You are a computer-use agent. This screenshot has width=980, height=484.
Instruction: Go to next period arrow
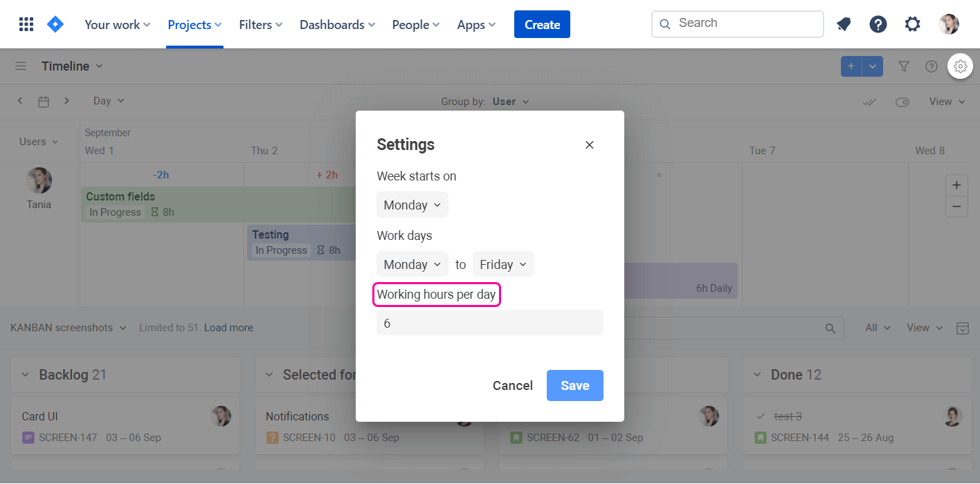pos(66,101)
